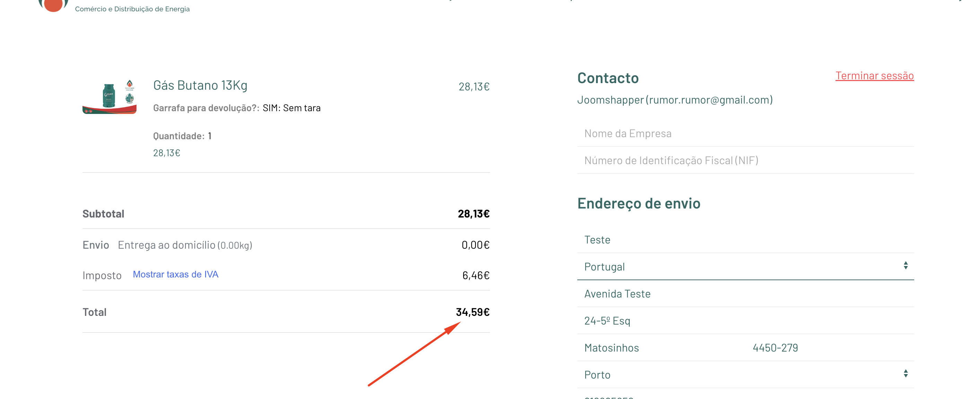Click the Gás Butano product thumbnail

110,97
